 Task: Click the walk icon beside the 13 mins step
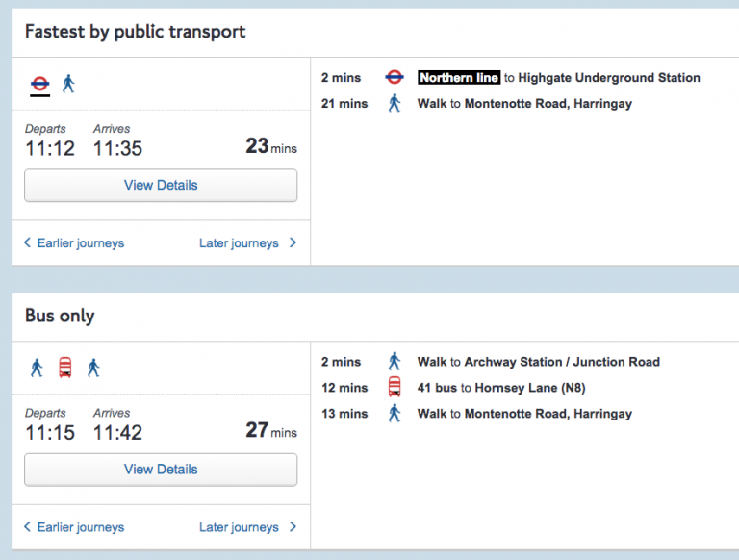click(x=394, y=414)
